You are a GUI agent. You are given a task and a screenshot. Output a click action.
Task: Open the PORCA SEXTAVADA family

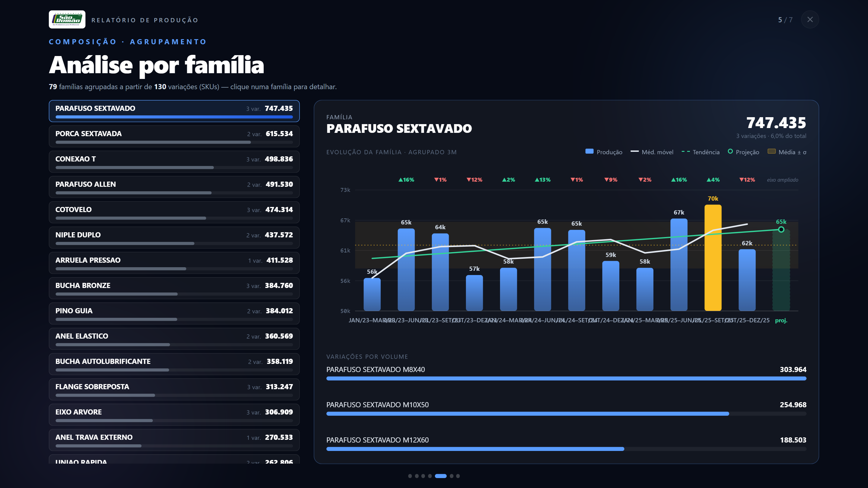pos(174,136)
